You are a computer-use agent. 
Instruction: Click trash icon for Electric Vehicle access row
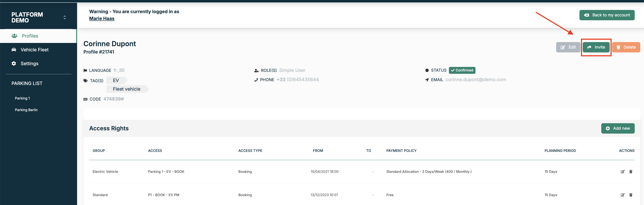click(x=631, y=172)
